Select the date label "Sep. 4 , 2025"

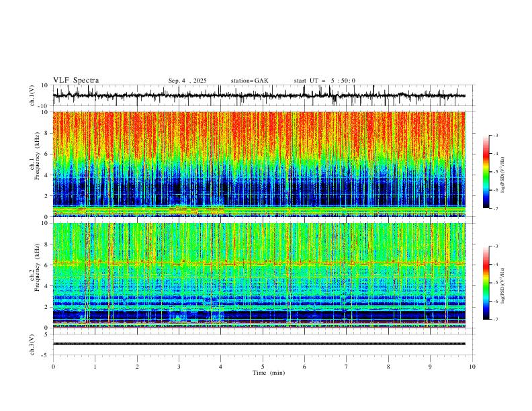pos(187,81)
